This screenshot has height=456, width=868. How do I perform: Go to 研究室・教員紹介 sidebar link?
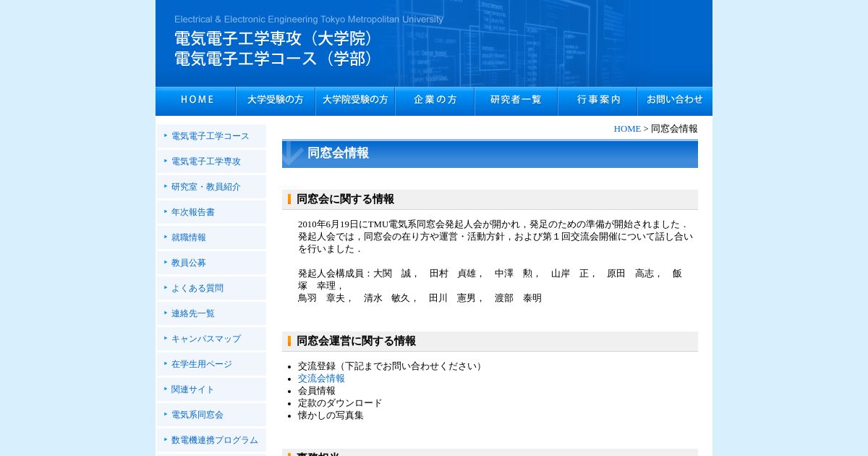click(x=211, y=187)
